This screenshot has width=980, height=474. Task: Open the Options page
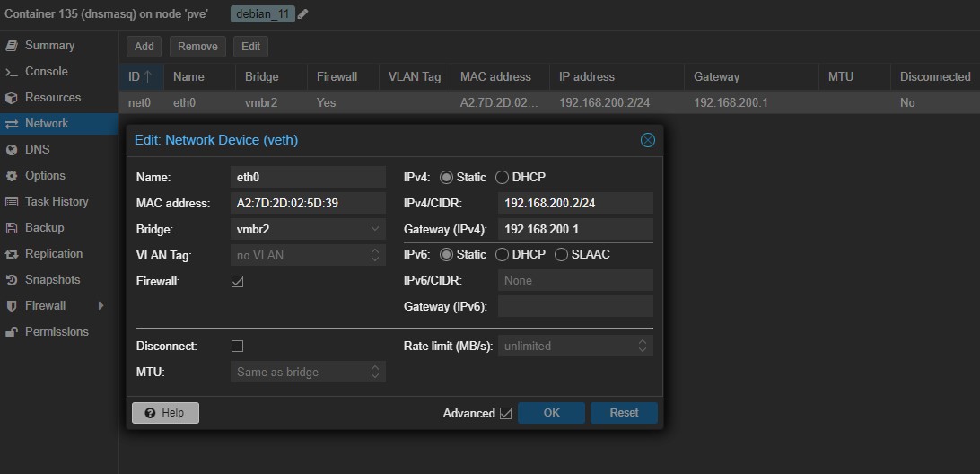click(45, 176)
